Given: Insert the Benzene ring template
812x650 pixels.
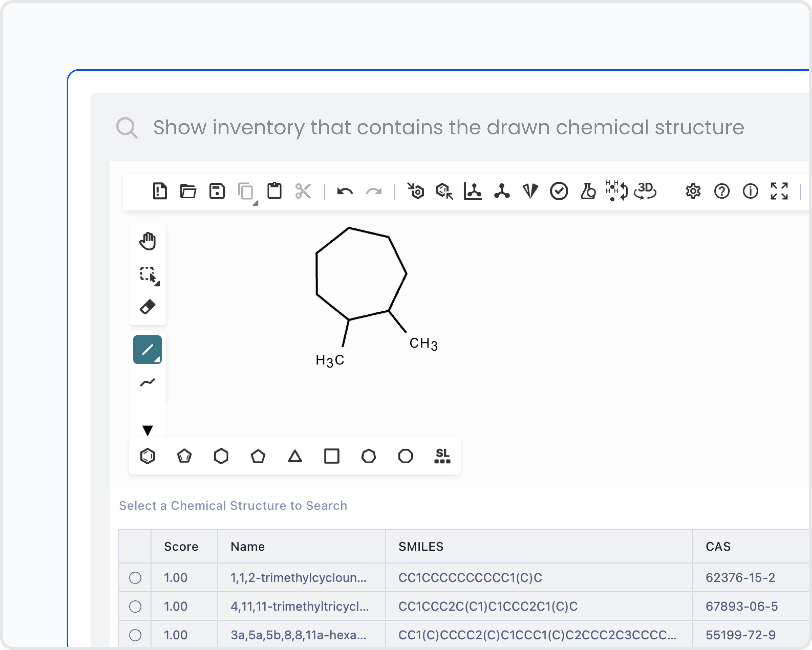Looking at the screenshot, I should tap(147, 456).
